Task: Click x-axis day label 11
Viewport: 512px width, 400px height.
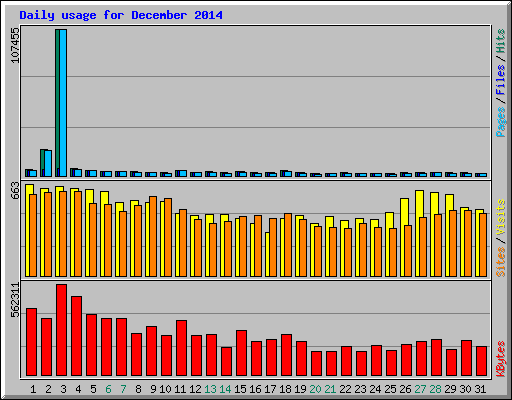Action: pos(180,389)
